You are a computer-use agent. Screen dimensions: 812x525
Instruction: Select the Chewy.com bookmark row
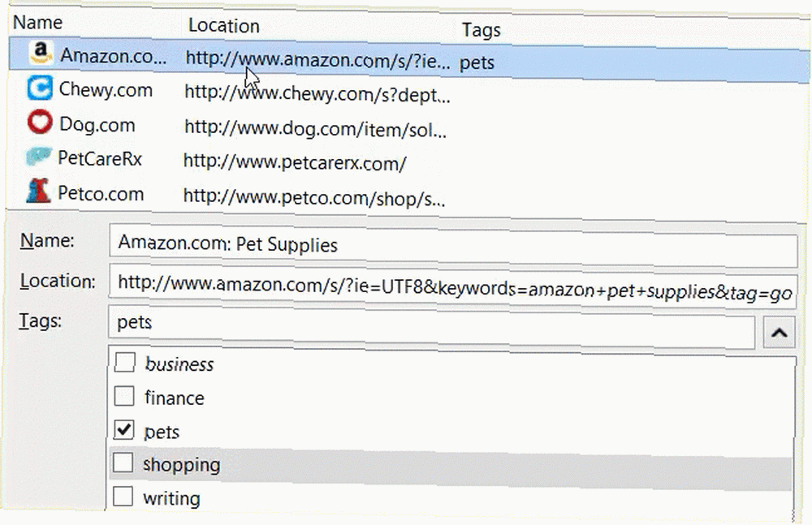(409, 93)
